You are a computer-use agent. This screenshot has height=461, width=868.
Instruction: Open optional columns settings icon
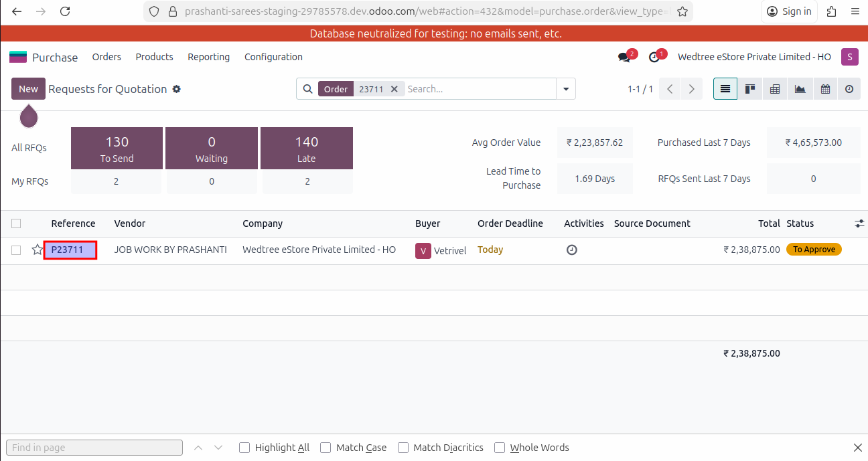(x=859, y=223)
